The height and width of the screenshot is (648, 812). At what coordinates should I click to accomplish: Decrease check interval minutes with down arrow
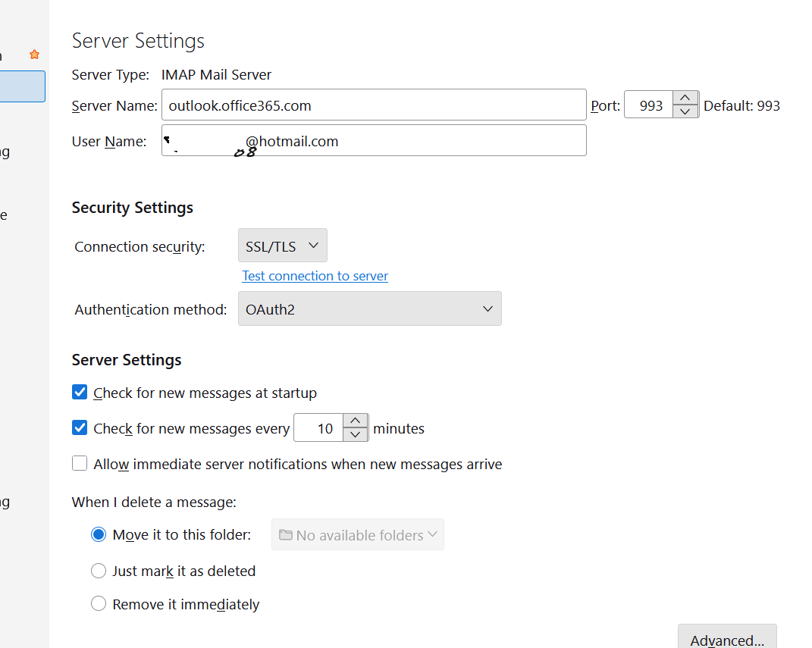[x=356, y=435]
